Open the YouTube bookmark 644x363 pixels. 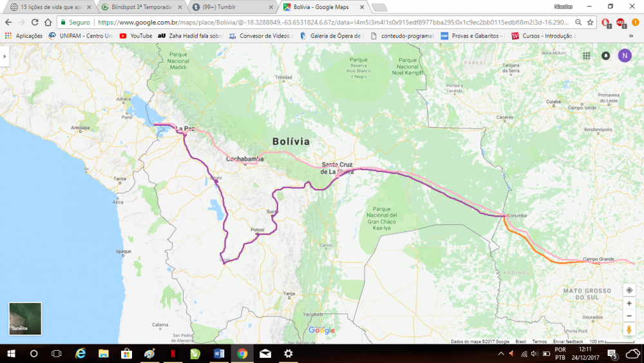[136, 36]
